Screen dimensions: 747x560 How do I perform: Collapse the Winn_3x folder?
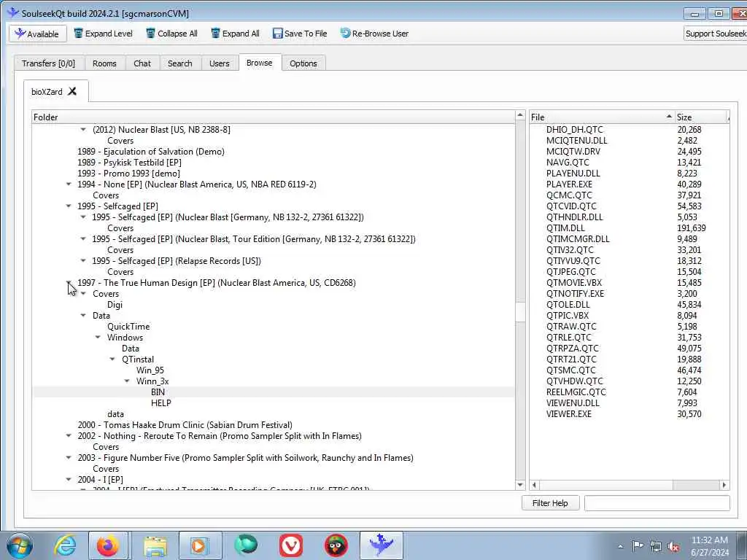(x=127, y=381)
